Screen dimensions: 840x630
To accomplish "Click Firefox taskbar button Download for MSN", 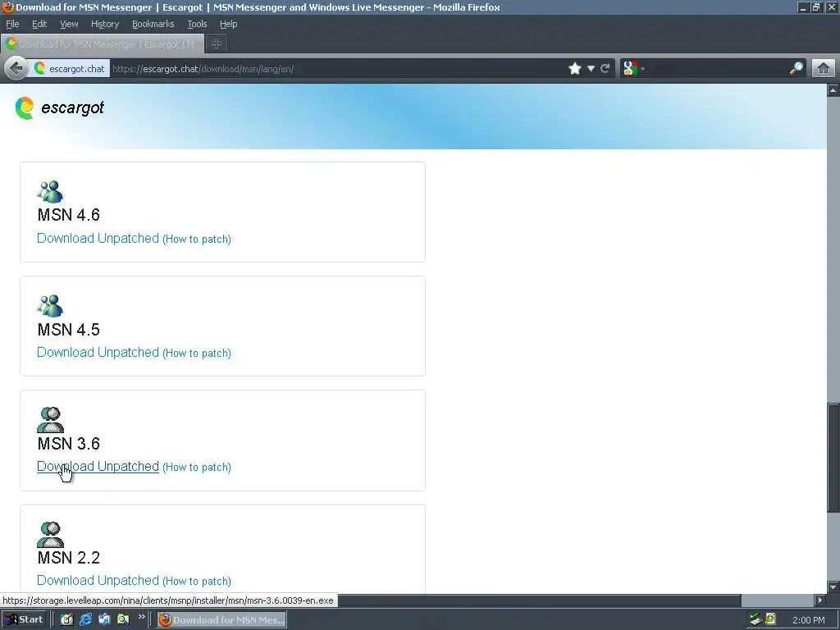I will [221, 620].
